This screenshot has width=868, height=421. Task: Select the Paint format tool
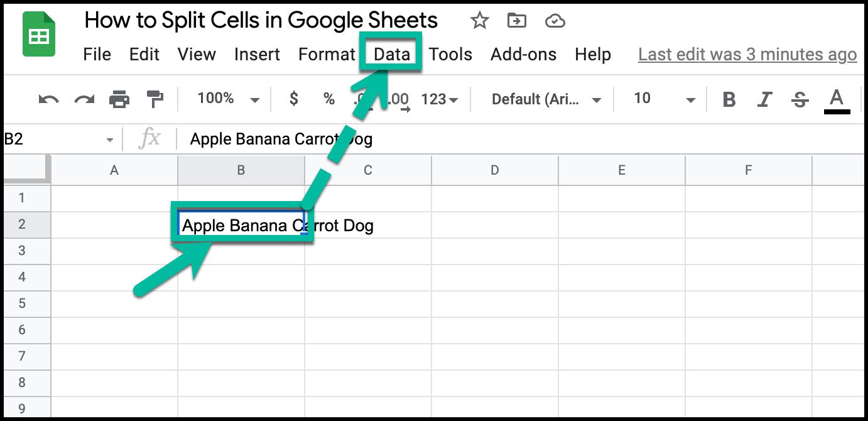click(x=155, y=99)
